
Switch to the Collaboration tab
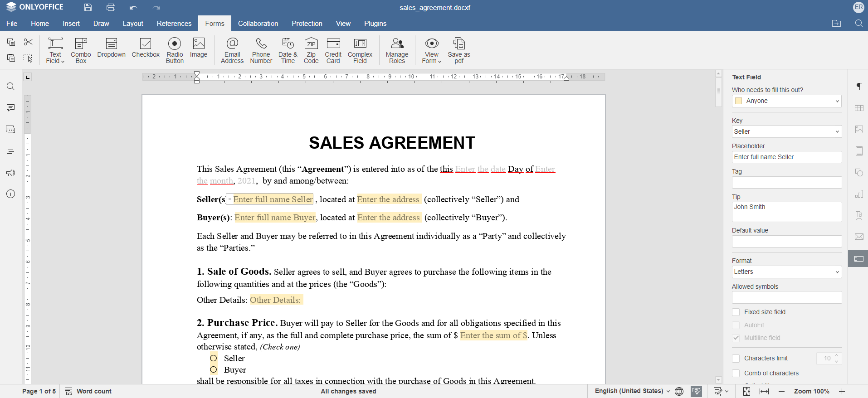coord(258,24)
